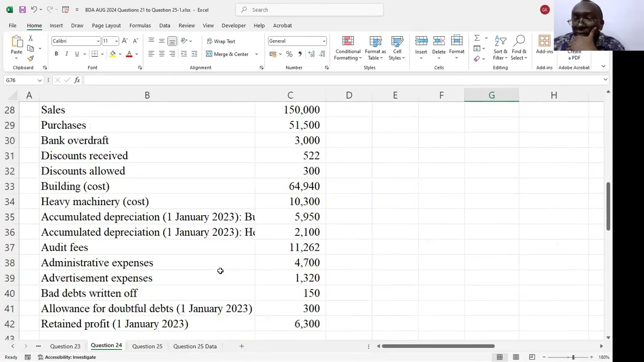The image size is (644, 362).
Task: Switch to the Data tab
Action: click(x=165, y=25)
